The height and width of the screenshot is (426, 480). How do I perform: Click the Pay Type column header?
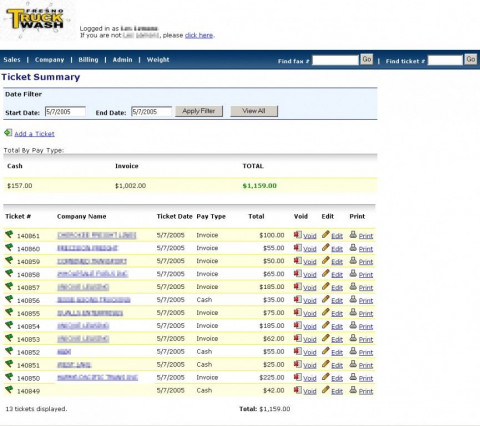[211, 216]
